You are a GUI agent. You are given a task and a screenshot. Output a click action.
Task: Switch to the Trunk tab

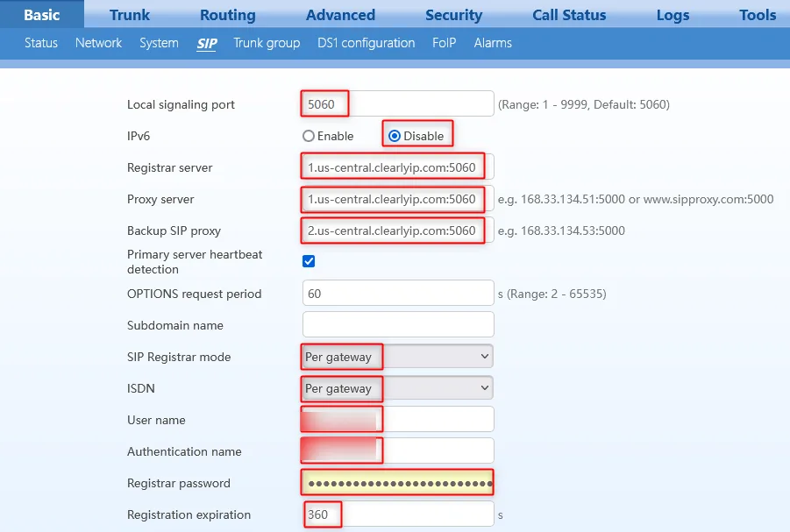pos(130,15)
